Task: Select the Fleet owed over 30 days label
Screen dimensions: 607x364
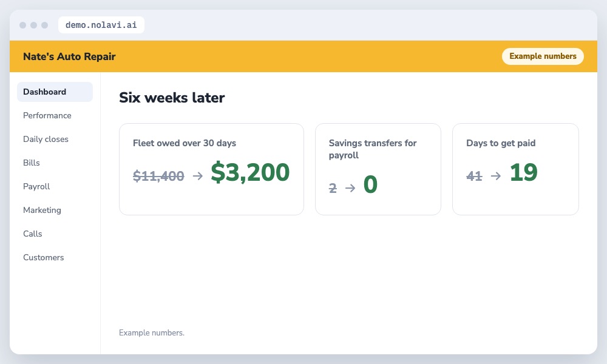Action: click(185, 143)
